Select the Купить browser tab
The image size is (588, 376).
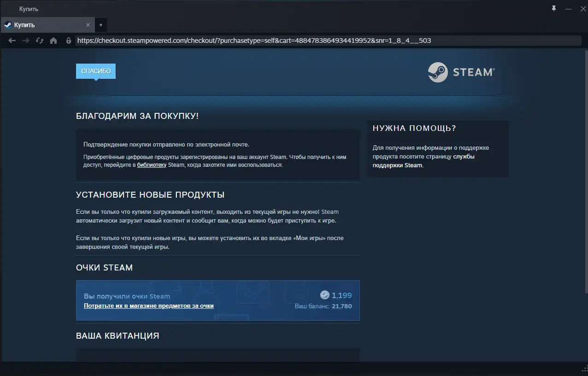click(x=47, y=25)
